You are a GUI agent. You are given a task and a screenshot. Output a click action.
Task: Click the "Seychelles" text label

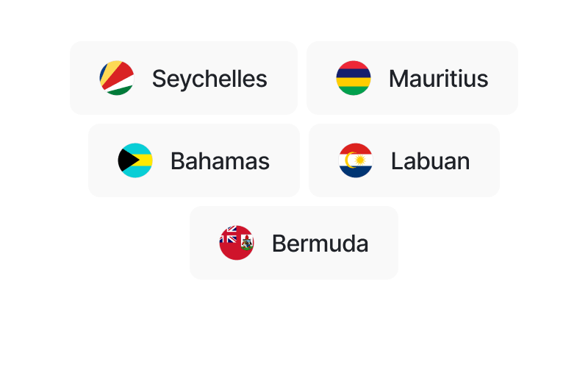tap(209, 78)
